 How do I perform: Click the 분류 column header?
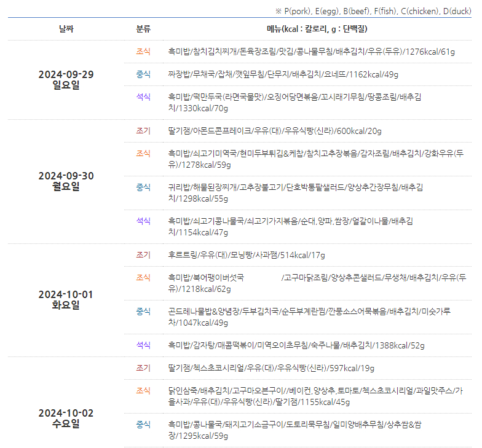click(143, 29)
